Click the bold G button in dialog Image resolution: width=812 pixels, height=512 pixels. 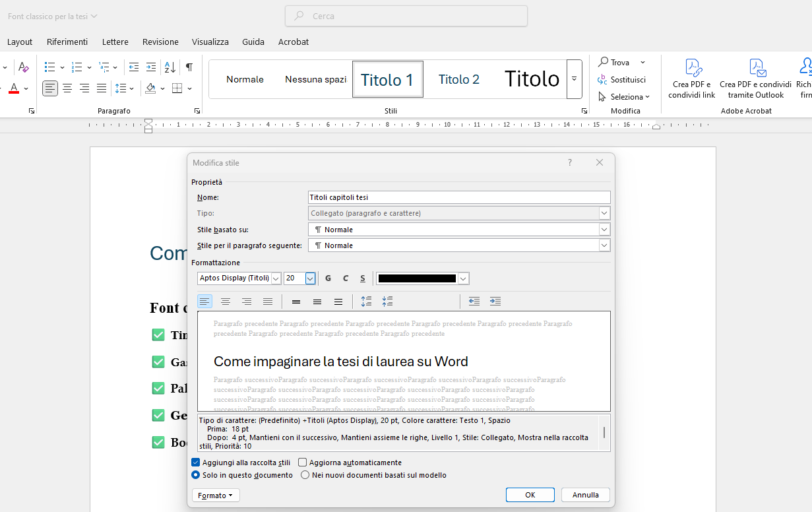pyautogui.click(x=328, y=278)
